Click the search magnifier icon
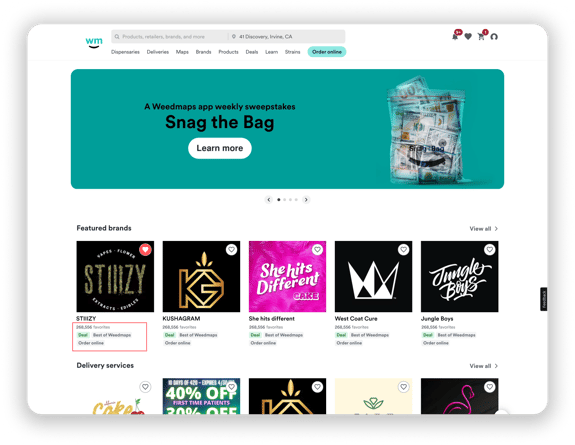The height and width of the screenshot is (445, 575). (x=117, y=37)
